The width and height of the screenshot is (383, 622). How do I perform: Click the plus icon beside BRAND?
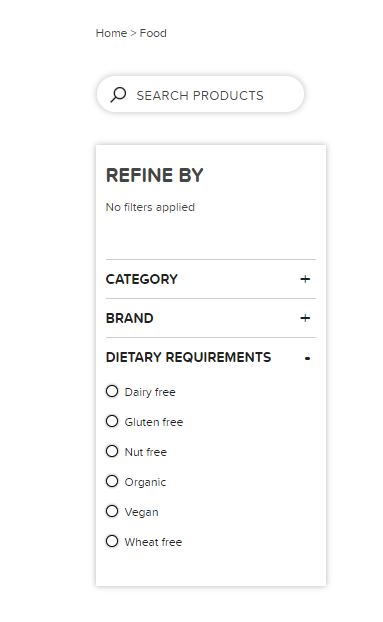tap(305, 318)
